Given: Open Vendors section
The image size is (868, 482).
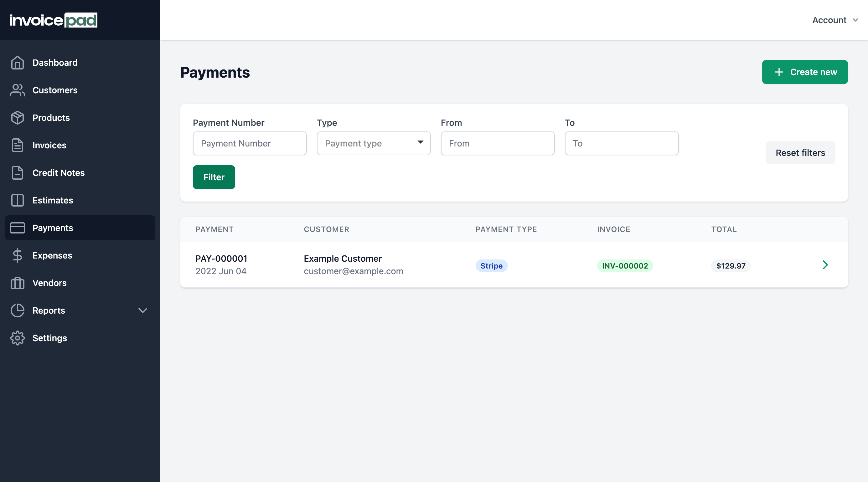Looking at the screenshot, I should point(80,283).
